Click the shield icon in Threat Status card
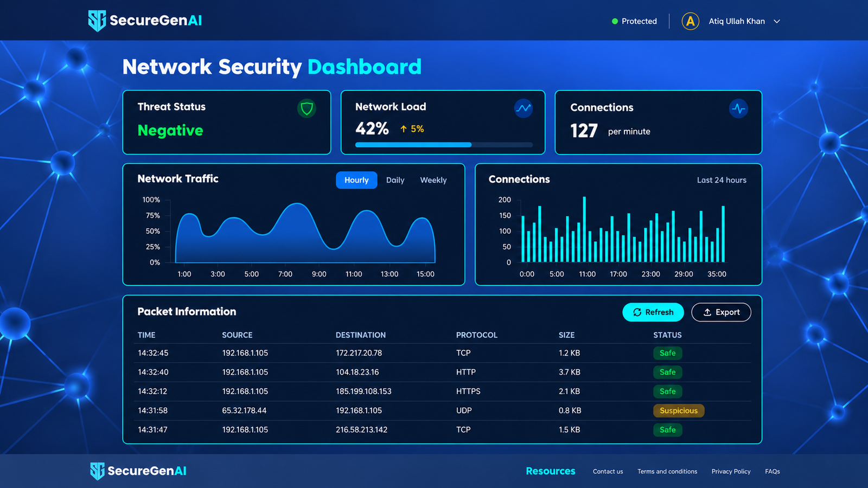Viewport: 868px width, 488px height. [x=307, y=108]
